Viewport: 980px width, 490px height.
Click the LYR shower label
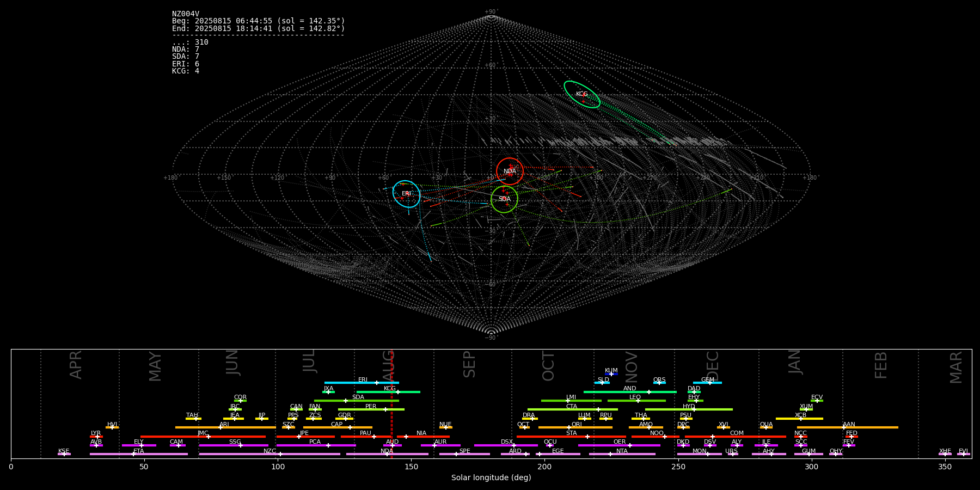click(96, 433)
